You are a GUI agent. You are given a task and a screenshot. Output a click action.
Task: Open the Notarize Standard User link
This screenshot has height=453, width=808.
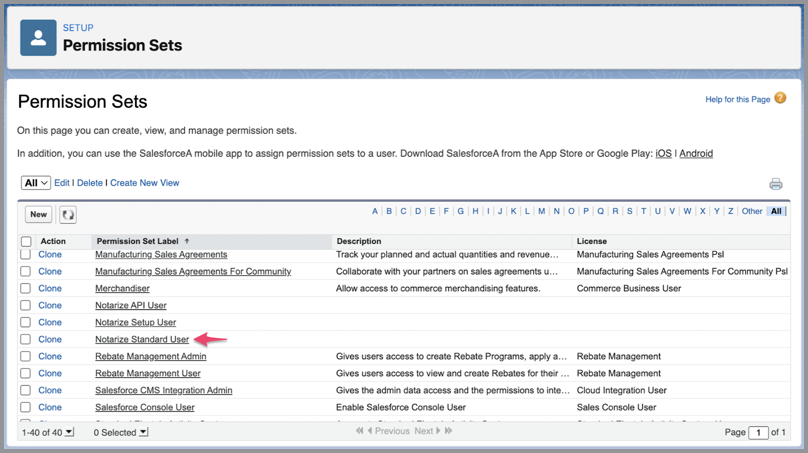point(142,339)
